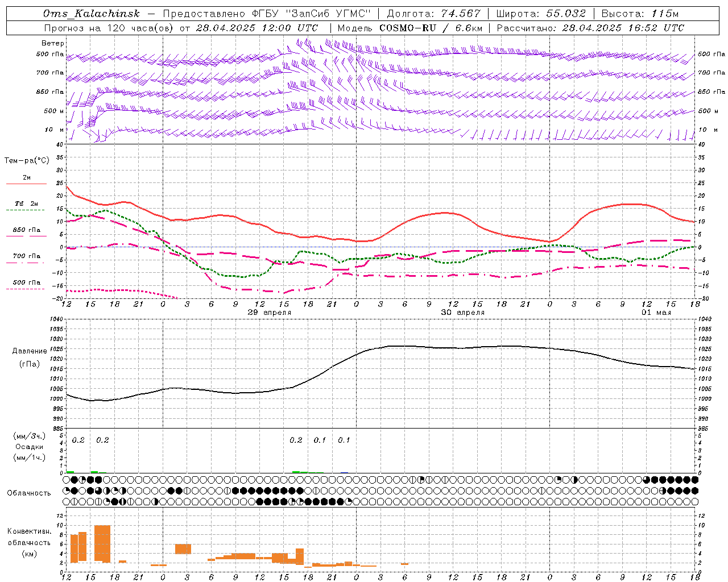This screenshot has height=582, width=728.
Task: Click the 'Широта: 55.032' header value
Action: (541, 14)
